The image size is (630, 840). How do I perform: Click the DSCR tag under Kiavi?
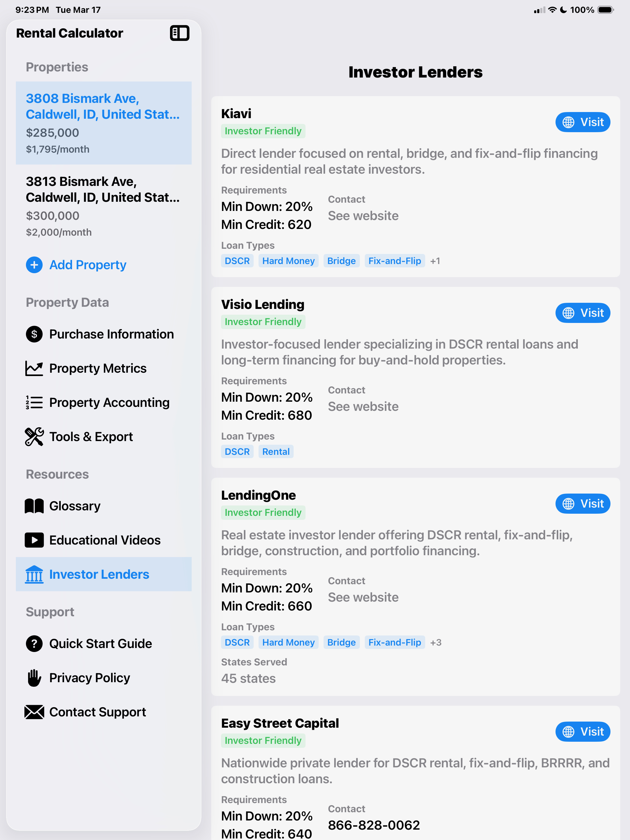tap(237, 261)
